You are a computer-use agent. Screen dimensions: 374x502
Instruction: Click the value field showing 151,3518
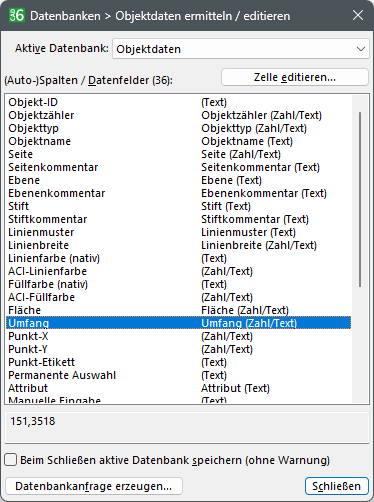click(187, 427)
